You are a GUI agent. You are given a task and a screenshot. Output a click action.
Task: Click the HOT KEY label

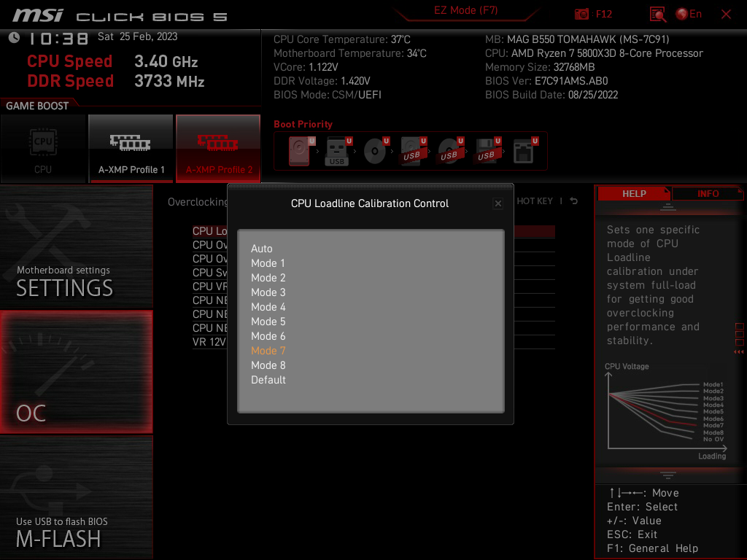[535, 201]
